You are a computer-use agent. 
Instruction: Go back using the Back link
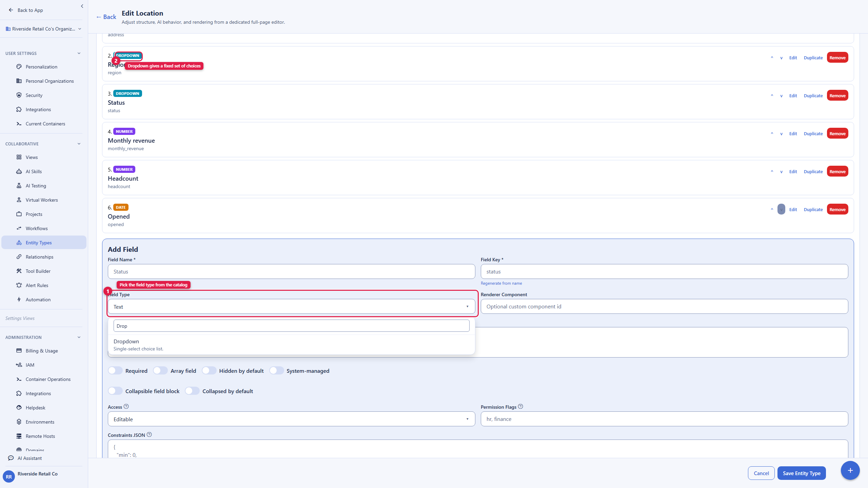tap(106, 17)
